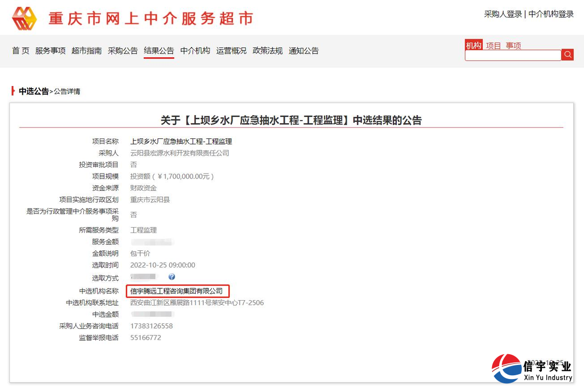The width and height of the screenshot is (584, 392).
Task: Select the 机构 search type
Action: pos(473,45)
